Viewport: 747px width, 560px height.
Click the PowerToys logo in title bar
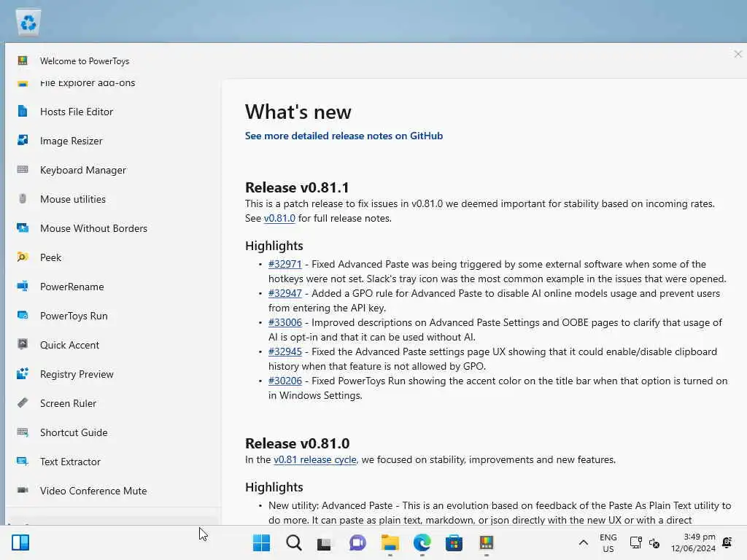pyautogui.click(x=23, y=61)
